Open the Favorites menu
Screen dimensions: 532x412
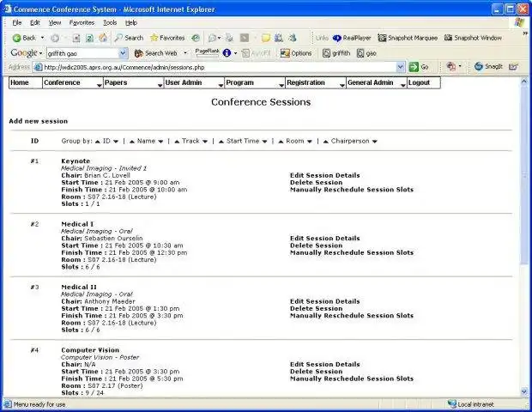pos(82,22)
